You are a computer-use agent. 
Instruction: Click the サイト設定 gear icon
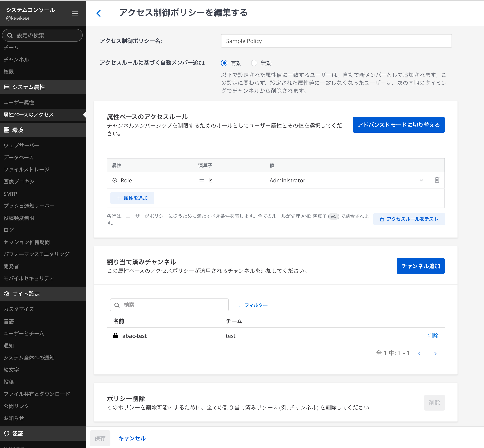coord(7,294)
